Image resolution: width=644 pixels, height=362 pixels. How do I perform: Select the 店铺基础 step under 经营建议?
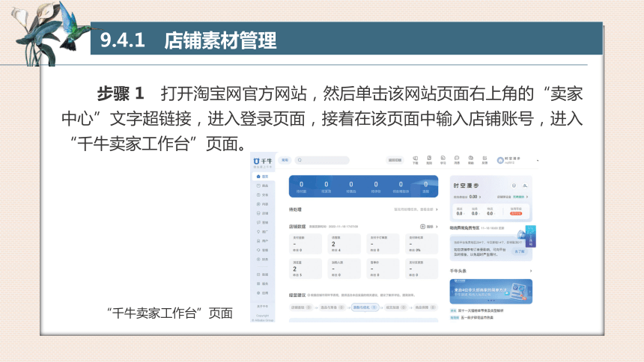302,307
